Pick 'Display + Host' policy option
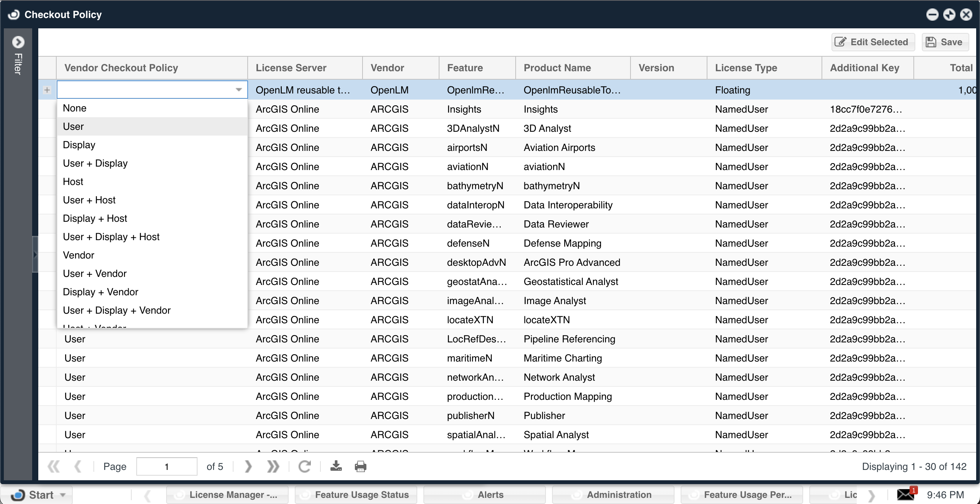 (95, 218)
